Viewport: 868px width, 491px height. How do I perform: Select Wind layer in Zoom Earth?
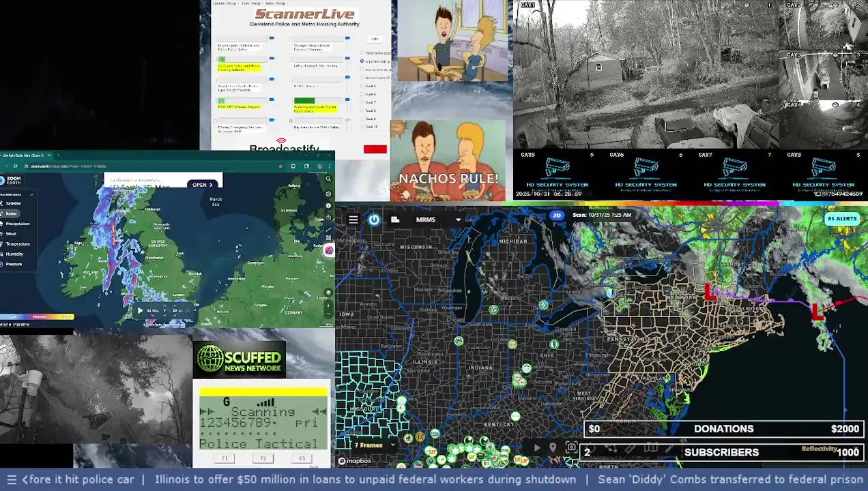(10, 234)
